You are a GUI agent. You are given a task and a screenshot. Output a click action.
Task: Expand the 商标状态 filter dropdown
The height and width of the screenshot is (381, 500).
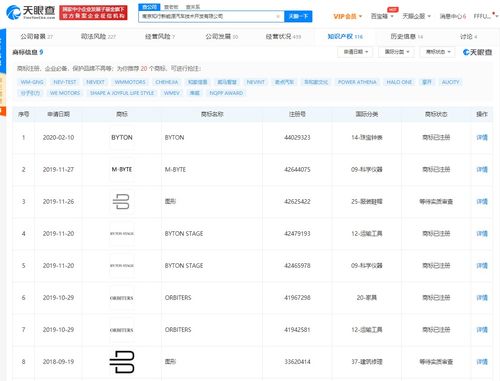(438, 52)
